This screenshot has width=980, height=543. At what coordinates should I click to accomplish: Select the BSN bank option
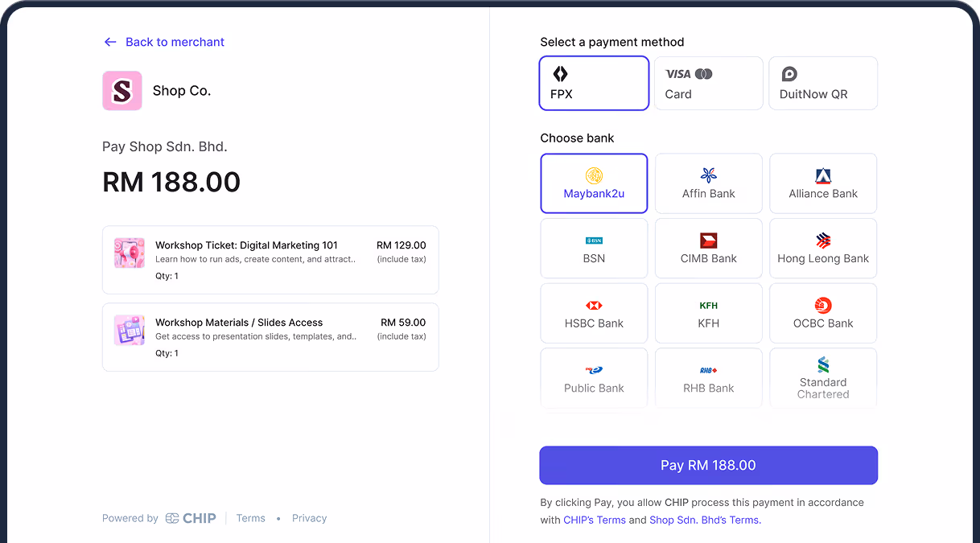pyautogui.click(x=594, y=249)
